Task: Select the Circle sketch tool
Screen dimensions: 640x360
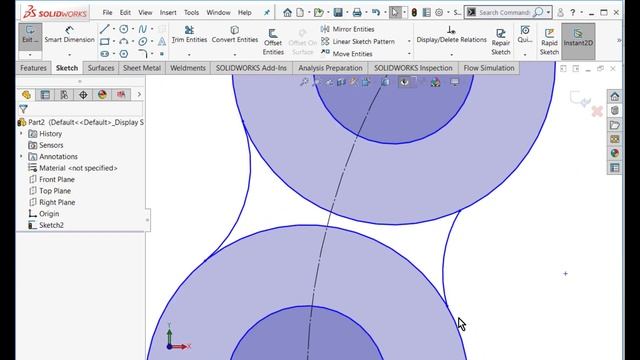Action: pyautogui.click(x=124, y=29)
